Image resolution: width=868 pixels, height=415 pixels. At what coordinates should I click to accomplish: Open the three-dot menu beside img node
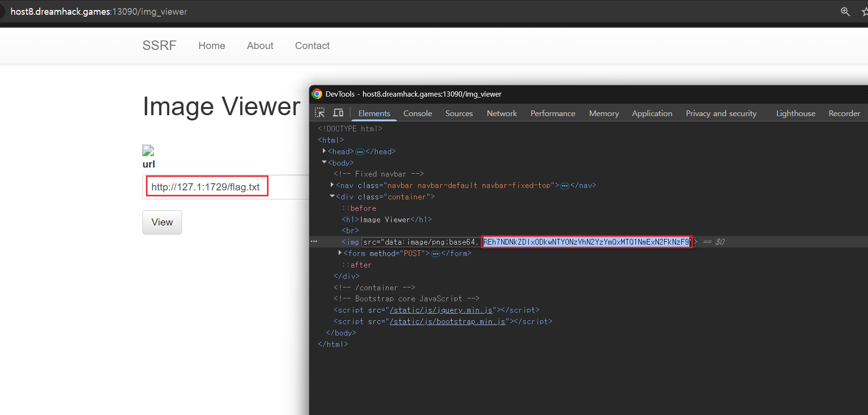tap(314, 242)
